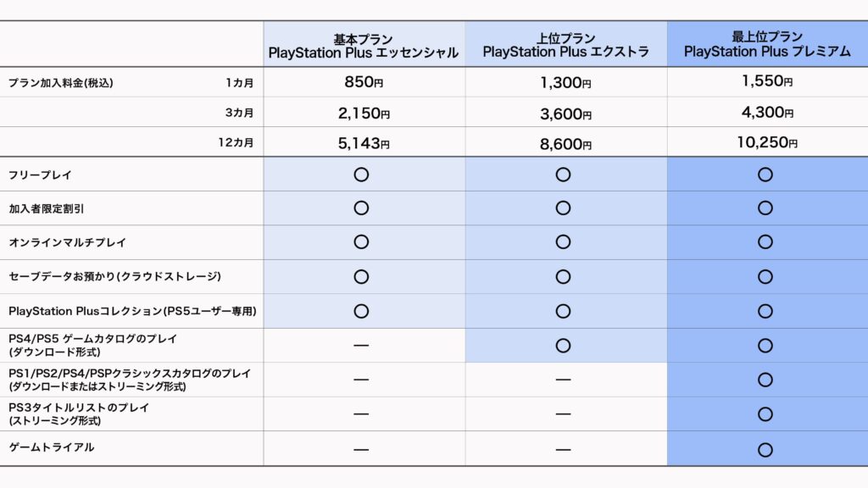
Task: Click the Extra plan Free Play circle
Action: point(563,175)
